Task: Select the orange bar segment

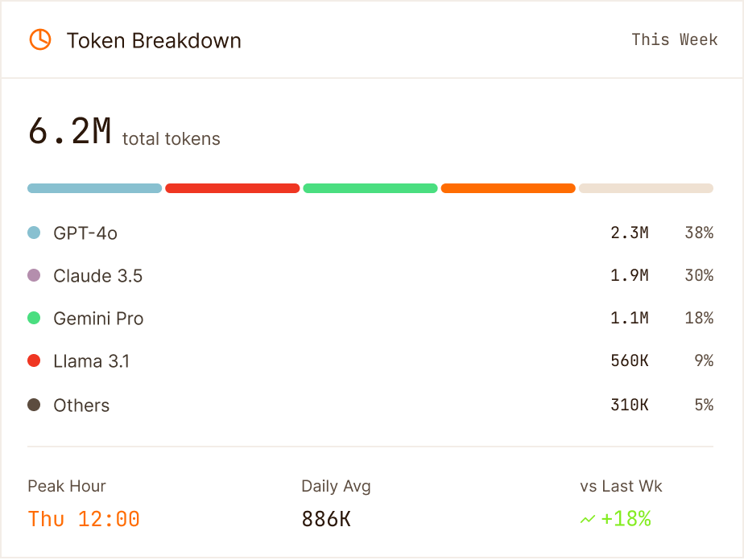Action: pos(508,188)
